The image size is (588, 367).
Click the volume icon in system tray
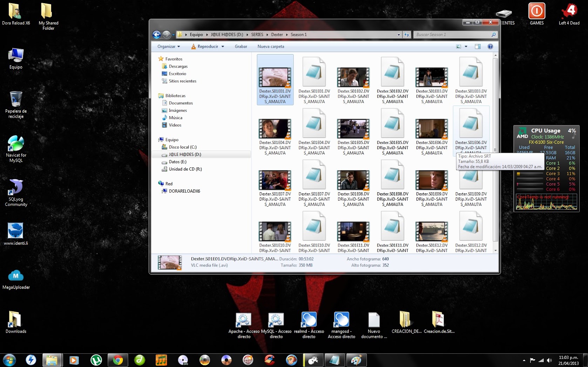click(x=549, y=360)
